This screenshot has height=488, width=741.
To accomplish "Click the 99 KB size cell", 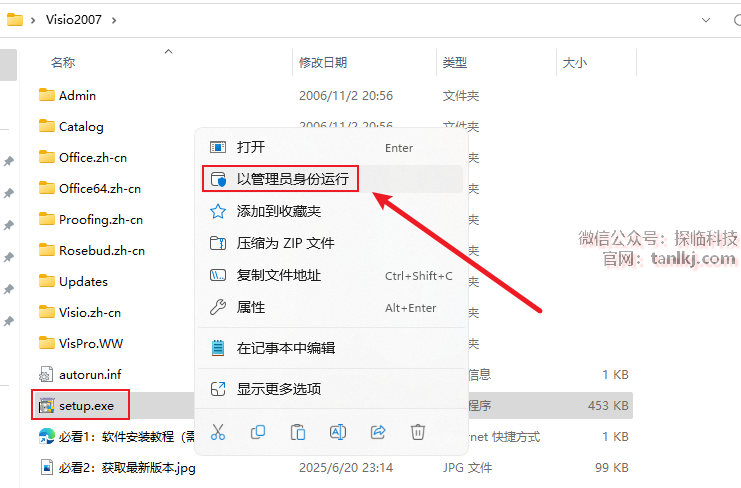I will coord(612,468).
